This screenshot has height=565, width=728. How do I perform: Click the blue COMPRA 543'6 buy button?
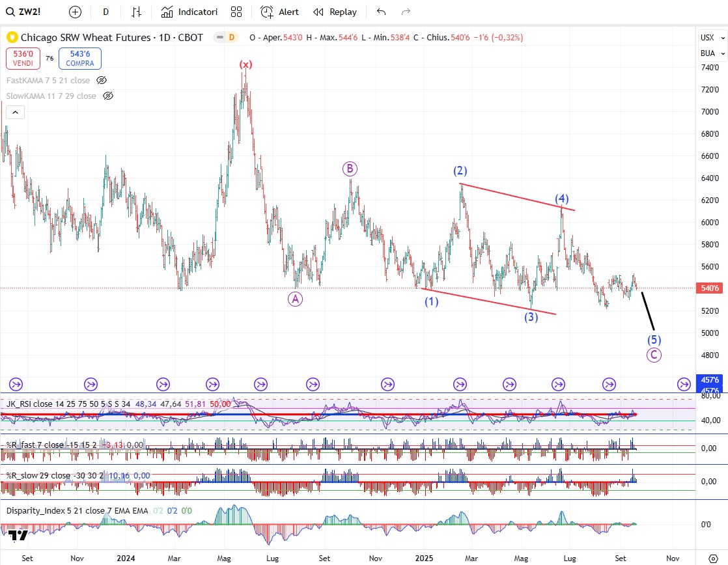click(79, 59)
